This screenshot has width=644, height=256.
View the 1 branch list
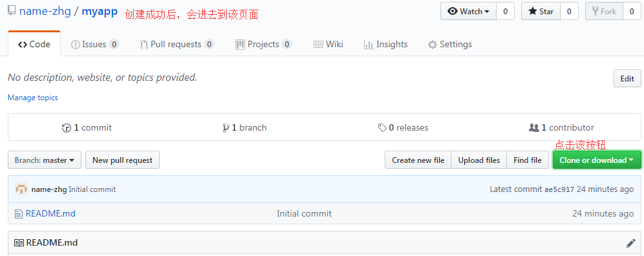click(244, 128)
